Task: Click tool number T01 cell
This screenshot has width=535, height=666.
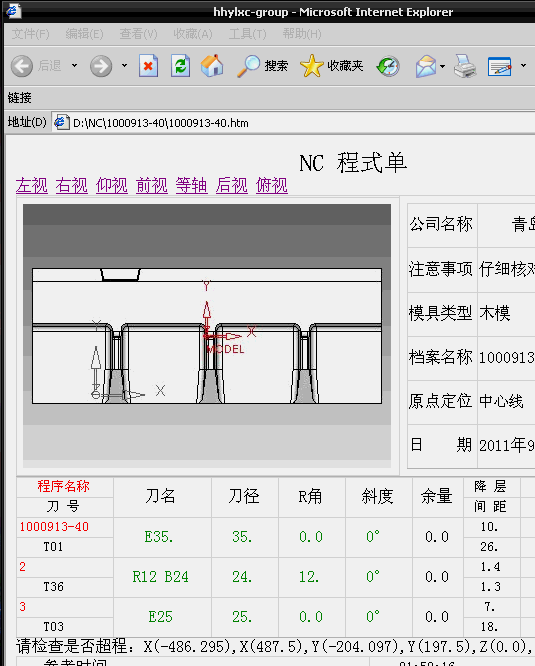Action: click(x=65, y=547)
